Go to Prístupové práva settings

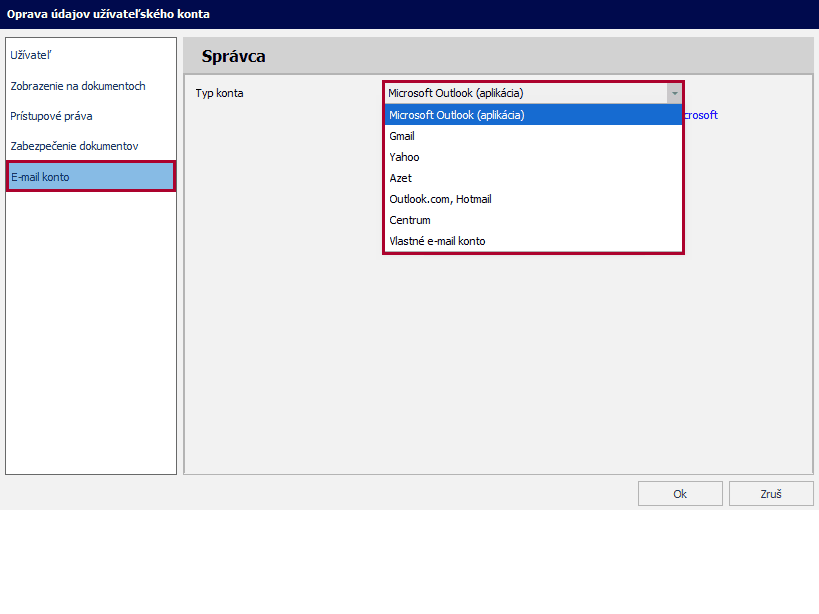pyautogui.click(x=51, y=116)
